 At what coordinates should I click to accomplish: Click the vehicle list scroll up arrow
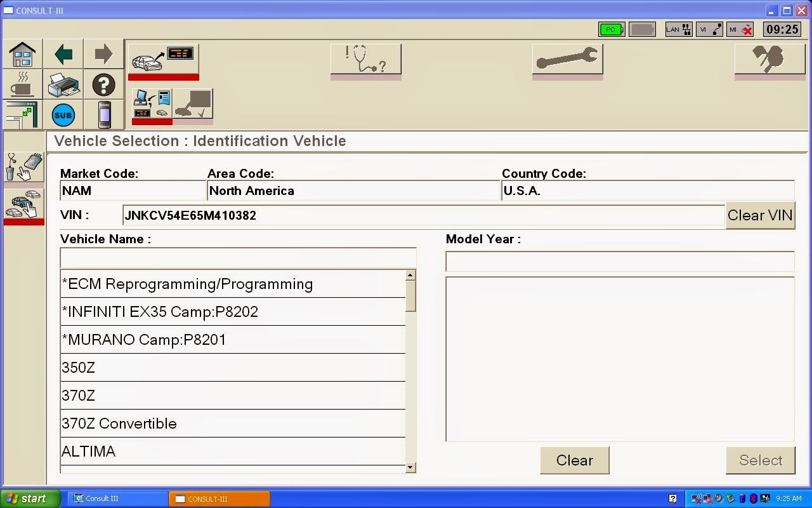tap(410, 275)
